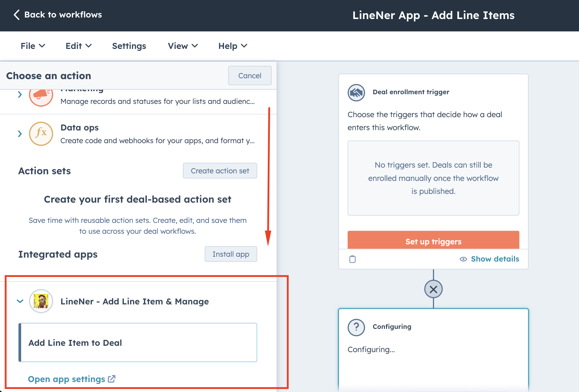This screenshot has height=392, width=579.
Task: Click the Data ops fx icon
Action: (41, 134)
